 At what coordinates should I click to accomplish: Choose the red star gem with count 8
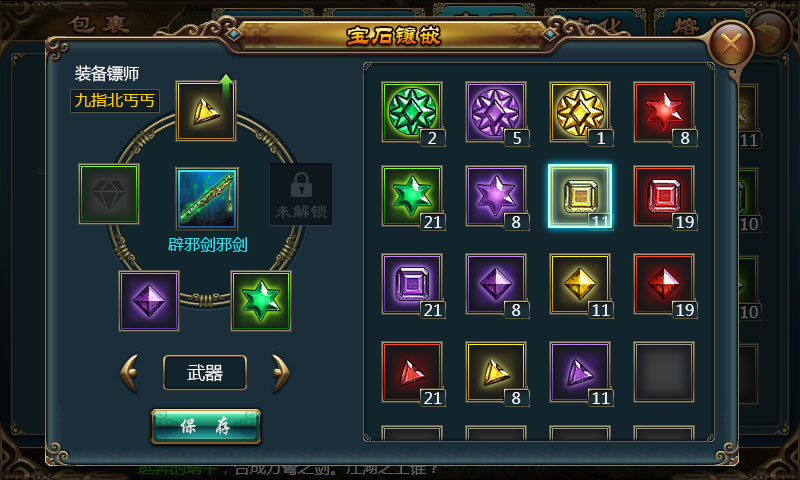click(x=664, y=112)
